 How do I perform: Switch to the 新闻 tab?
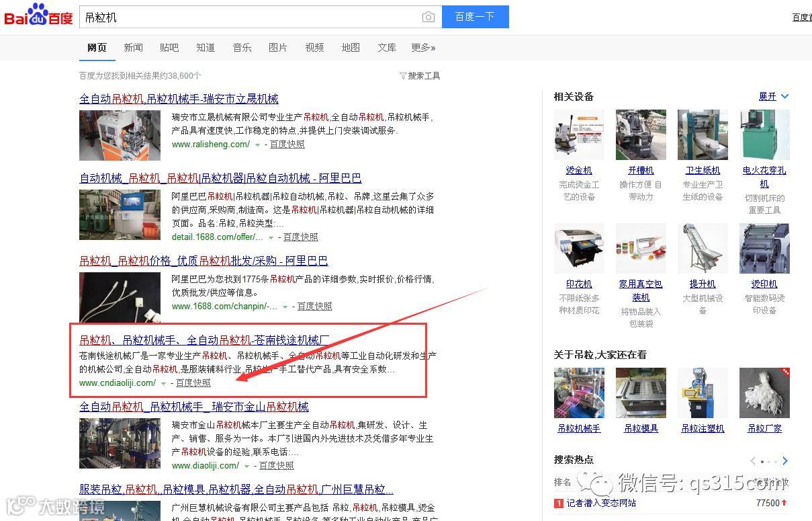(133, 48)
